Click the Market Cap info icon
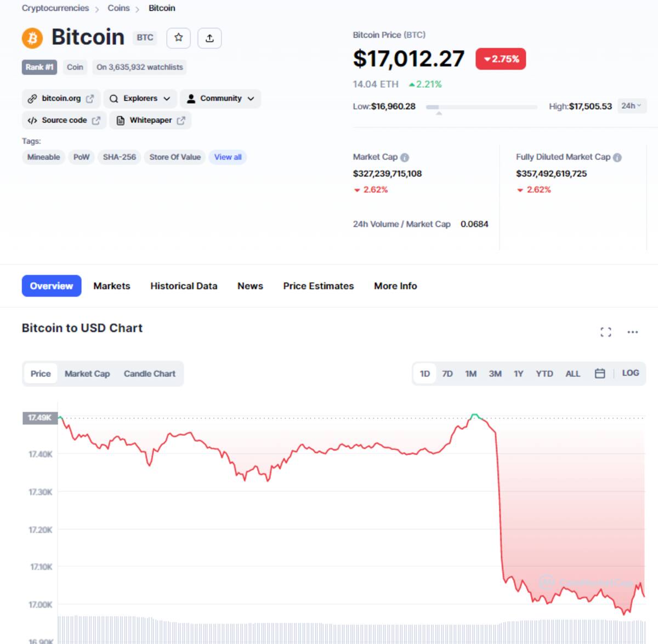This screenshot has height=644, width=658. [405, 158]
